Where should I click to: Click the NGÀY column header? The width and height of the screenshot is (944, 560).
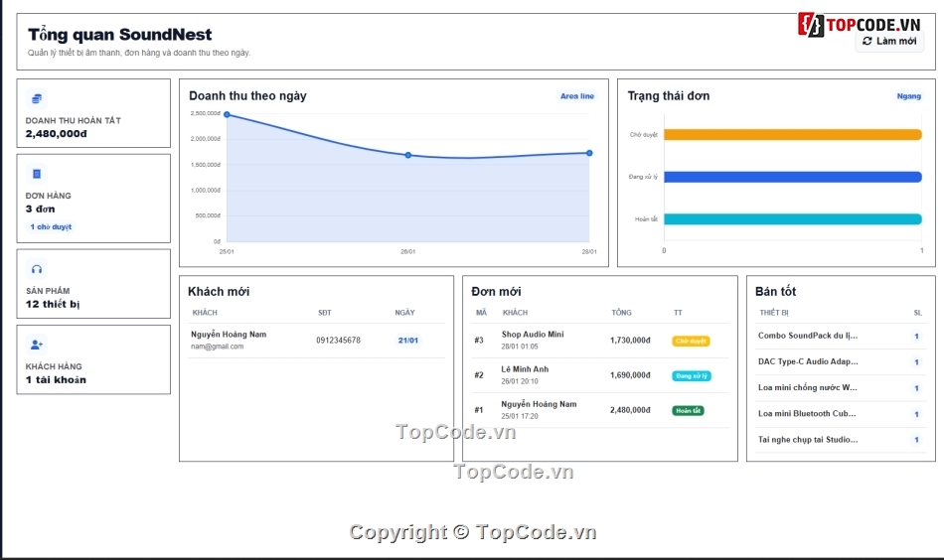[x=404, y=313]
